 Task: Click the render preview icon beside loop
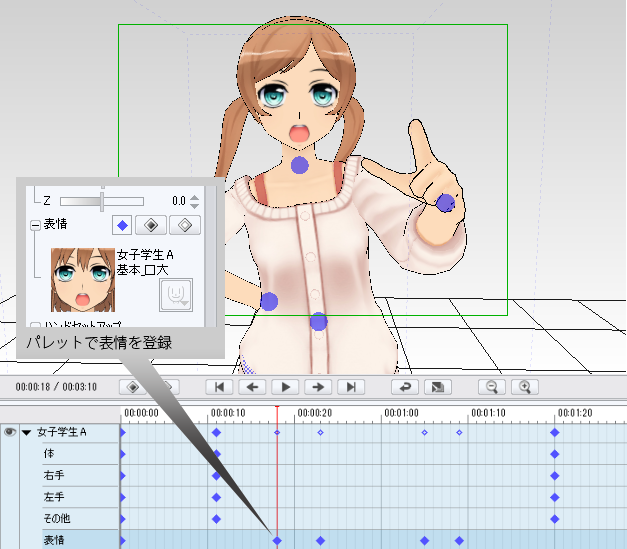pos(438,387)
